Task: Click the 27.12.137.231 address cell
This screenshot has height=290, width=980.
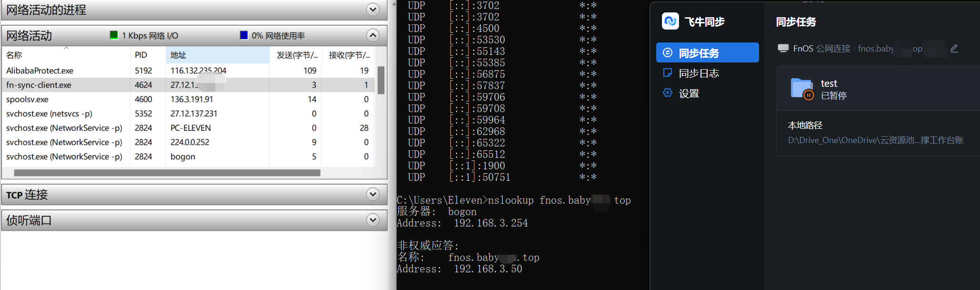Action: pyautogui.click(x=194, y=114)
